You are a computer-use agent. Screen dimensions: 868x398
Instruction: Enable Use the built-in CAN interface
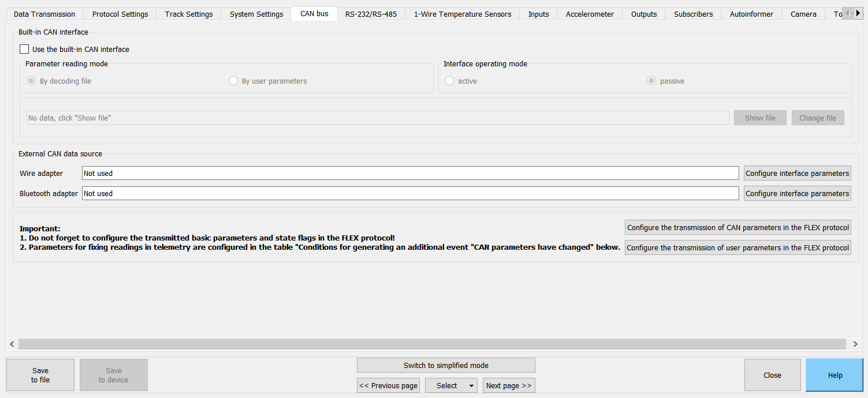point(24,50)
